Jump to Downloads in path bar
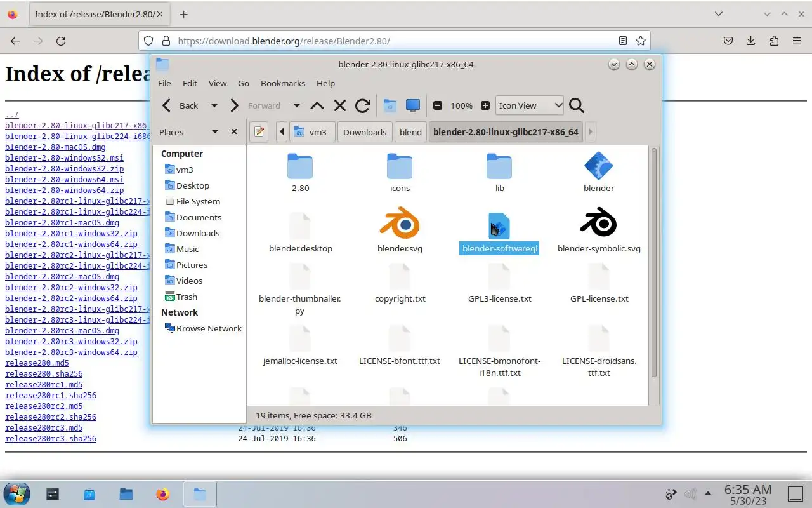 coord(365,132)
